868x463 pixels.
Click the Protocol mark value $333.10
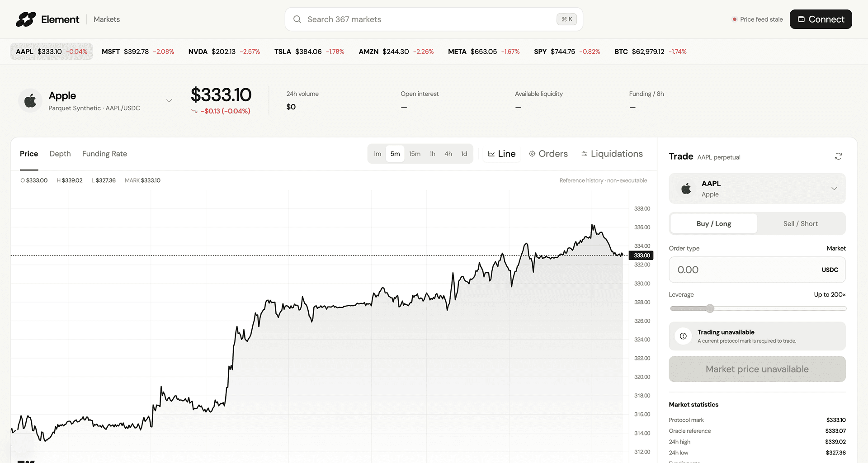pos(836,420)
